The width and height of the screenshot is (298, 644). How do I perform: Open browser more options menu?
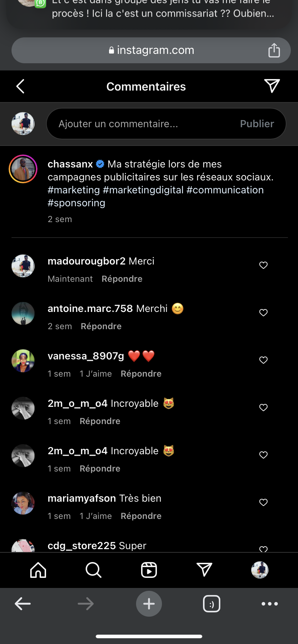point(270,604)
